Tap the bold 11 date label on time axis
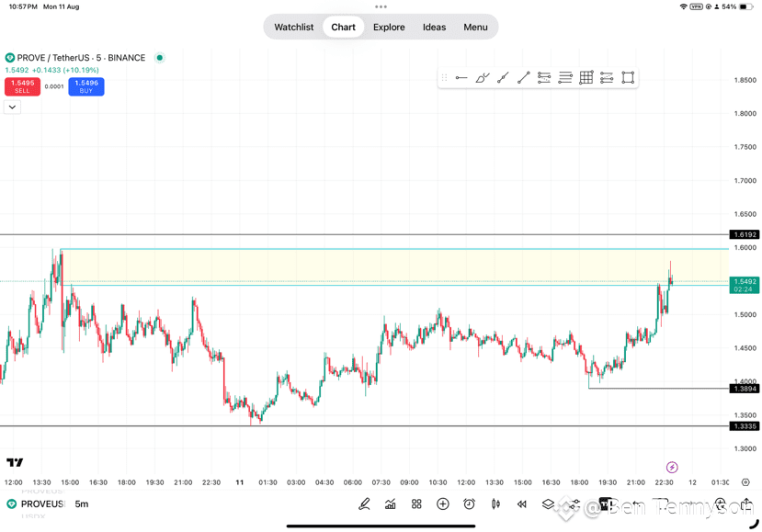Image resolution: width=762 pixels, height=532 pixels. (240, 482)
